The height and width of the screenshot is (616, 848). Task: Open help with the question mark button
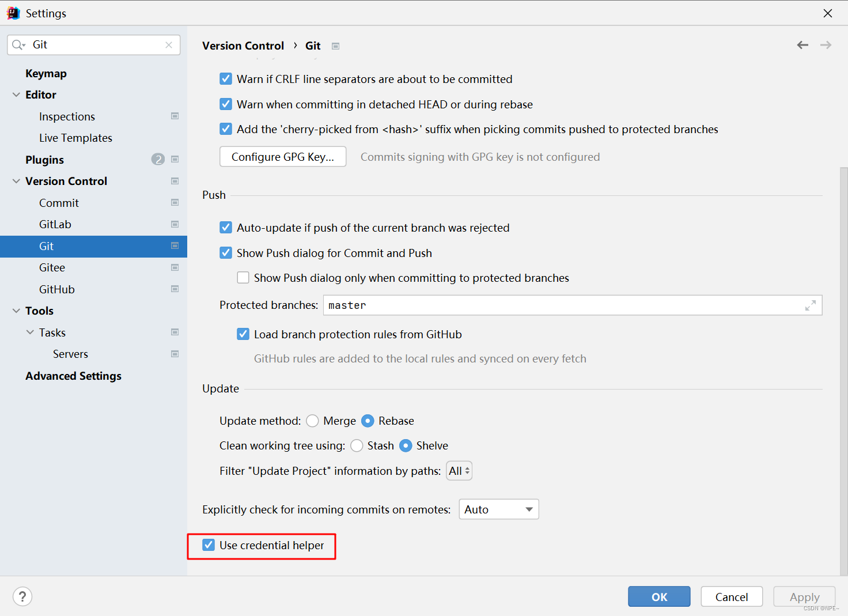22,596
